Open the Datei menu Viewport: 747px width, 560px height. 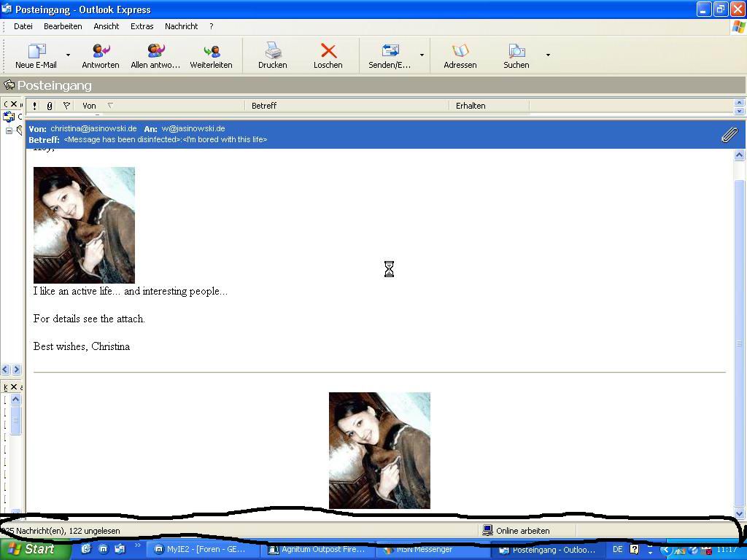23,26
